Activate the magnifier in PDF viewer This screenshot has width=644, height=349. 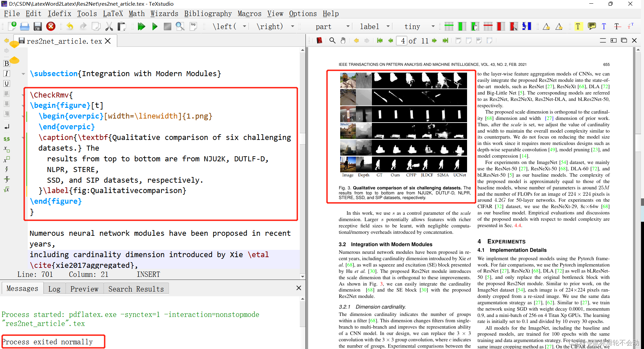pyautogui.click(x=332, y=40)
